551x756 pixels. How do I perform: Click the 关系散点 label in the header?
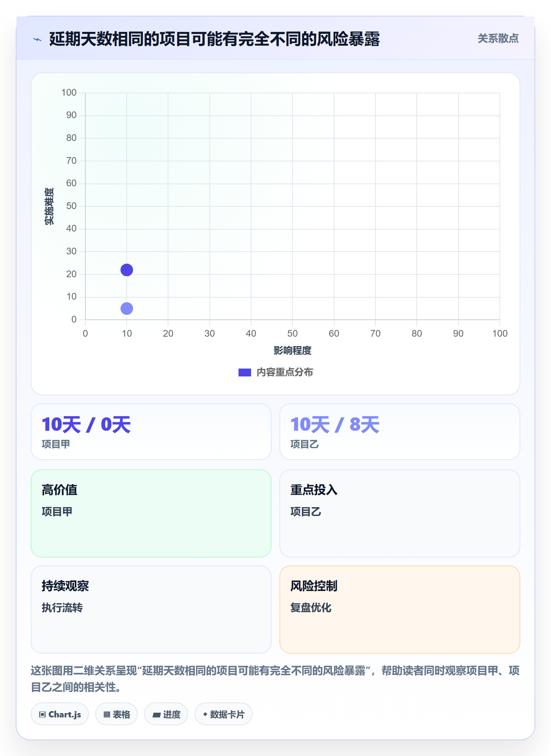pos(498,39)
